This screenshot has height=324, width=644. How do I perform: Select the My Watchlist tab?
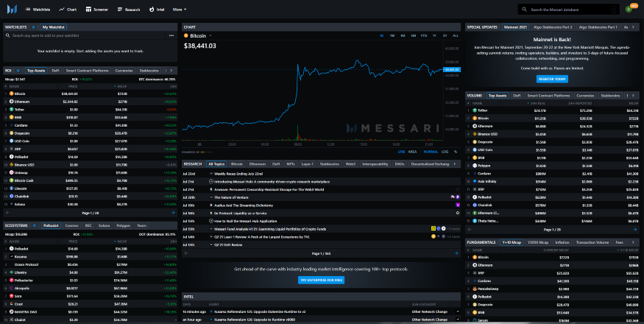click(x=54, y=27)
